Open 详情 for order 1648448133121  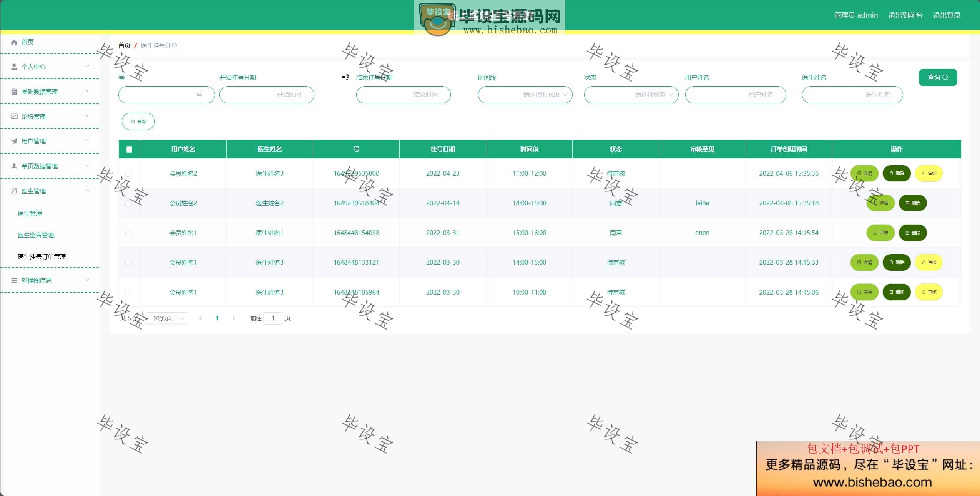[864, 262]
